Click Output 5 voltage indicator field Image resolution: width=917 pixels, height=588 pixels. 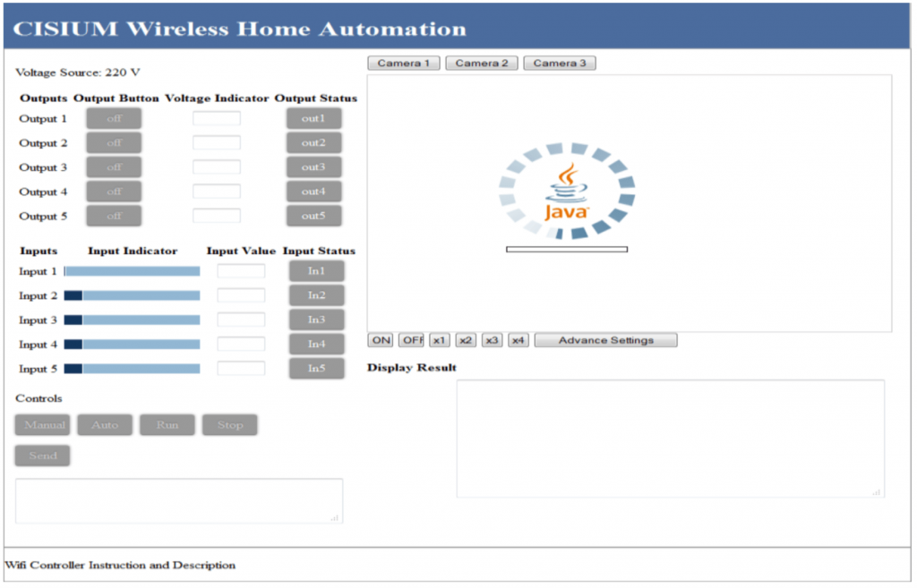[217, 217]
